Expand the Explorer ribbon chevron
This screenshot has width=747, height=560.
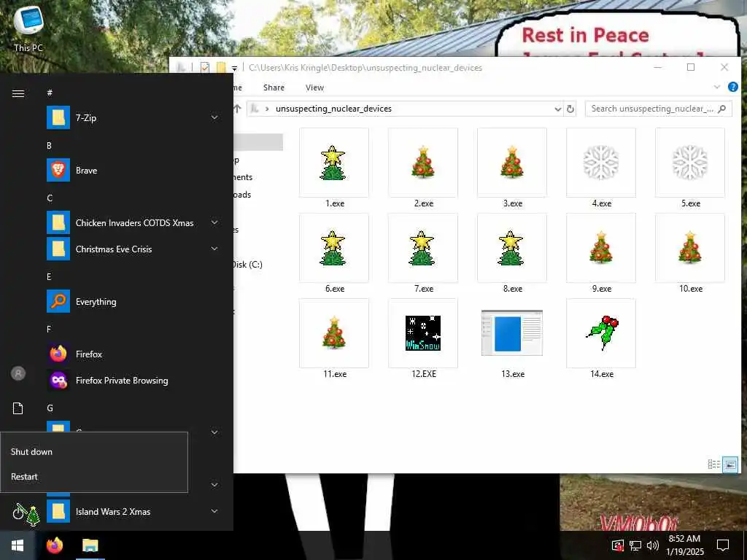[717, 87]
